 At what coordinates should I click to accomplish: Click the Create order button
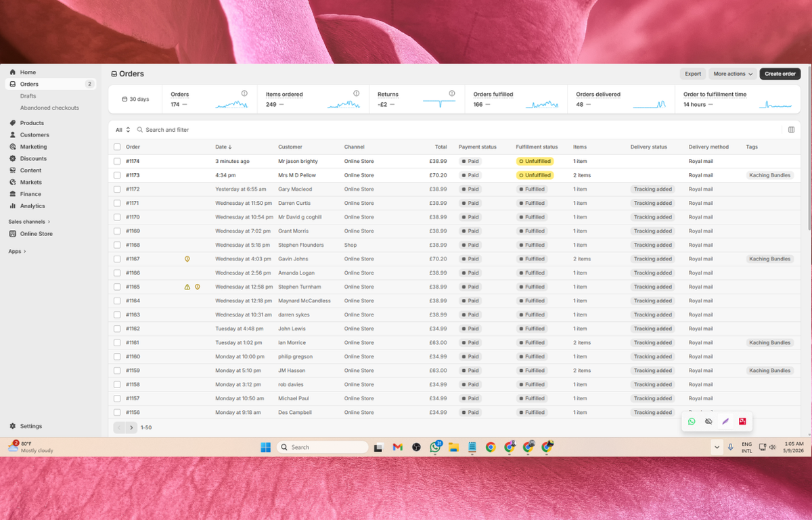(780, 74)
